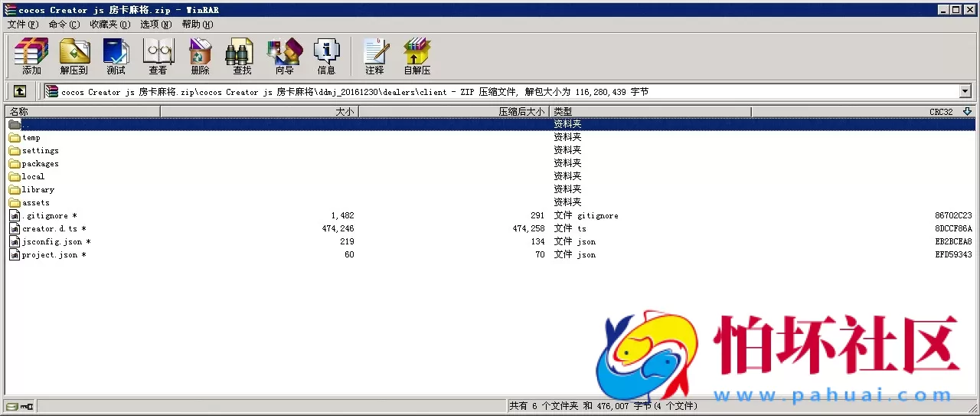Sort by 类型 (Type) column header
This screenshot has height=416, width=980.
(x=650, y=112)
